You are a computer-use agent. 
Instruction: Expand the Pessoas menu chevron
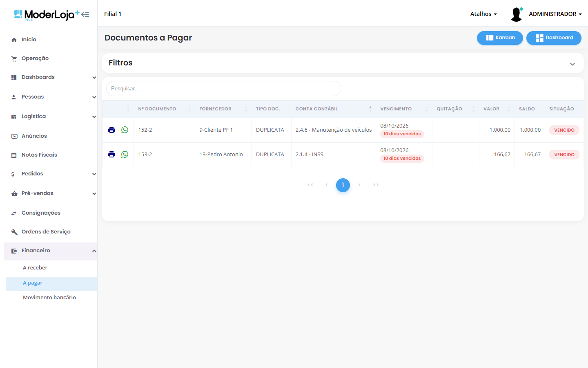click(94, 97)
